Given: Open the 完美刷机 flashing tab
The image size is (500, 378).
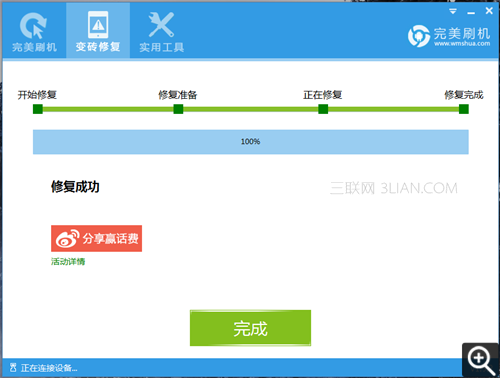Looking at the screenshot, I should pos(34,31).
